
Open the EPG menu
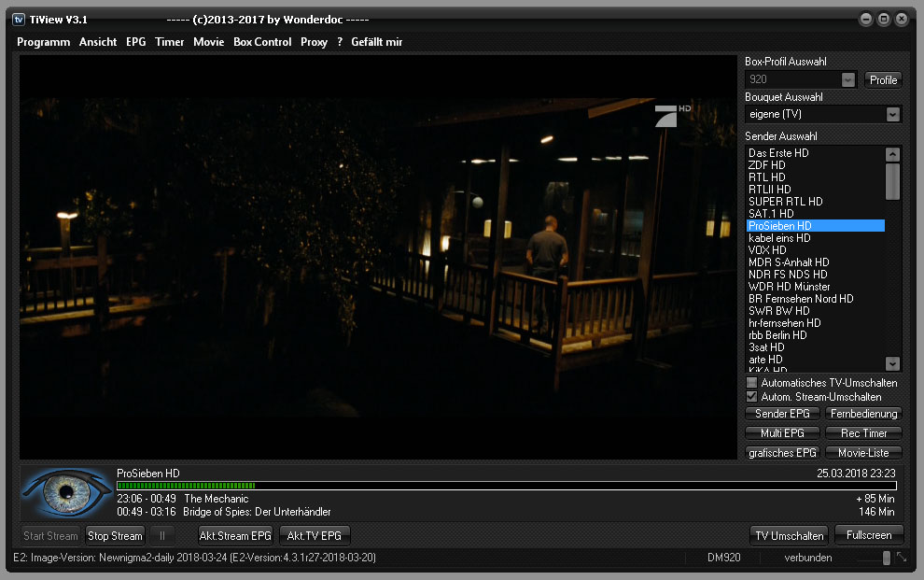tap(136, 42)
